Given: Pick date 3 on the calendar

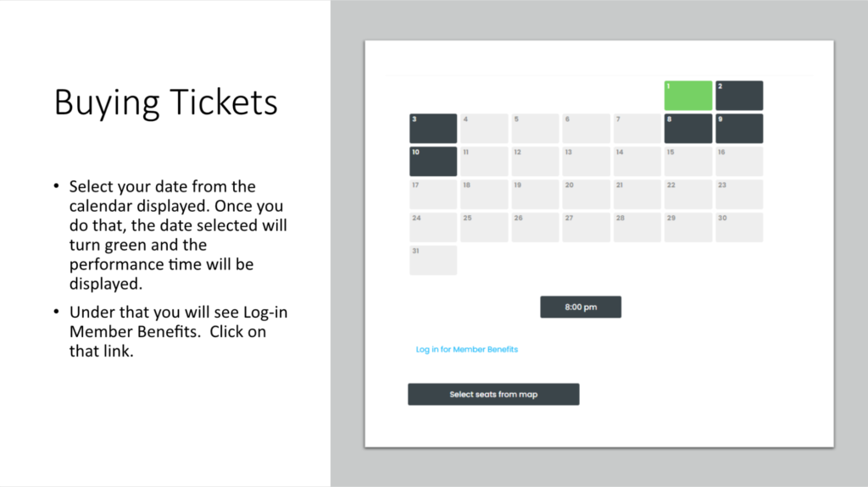Looking at the screenshot, I should tap(433, 129).
